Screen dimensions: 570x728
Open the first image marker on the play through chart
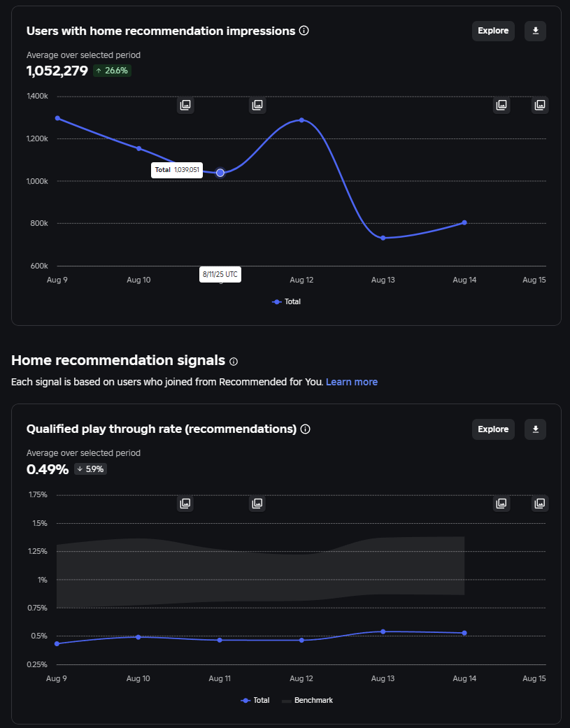(x=185, y=504)
